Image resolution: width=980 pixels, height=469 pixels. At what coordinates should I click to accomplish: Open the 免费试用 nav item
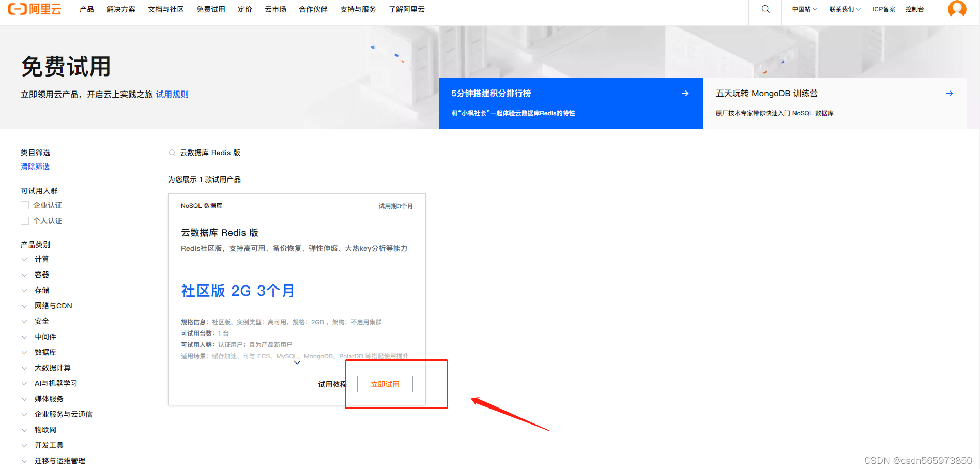click(211, 9)
